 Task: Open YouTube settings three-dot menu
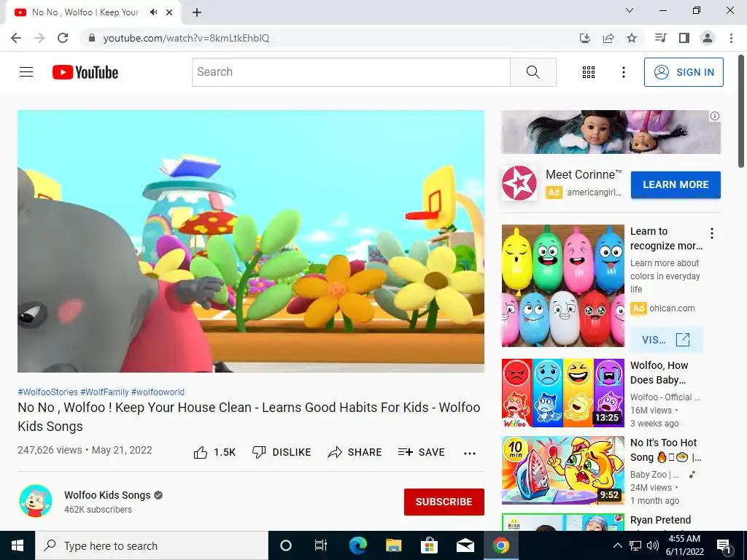click(x=624, y=72)
